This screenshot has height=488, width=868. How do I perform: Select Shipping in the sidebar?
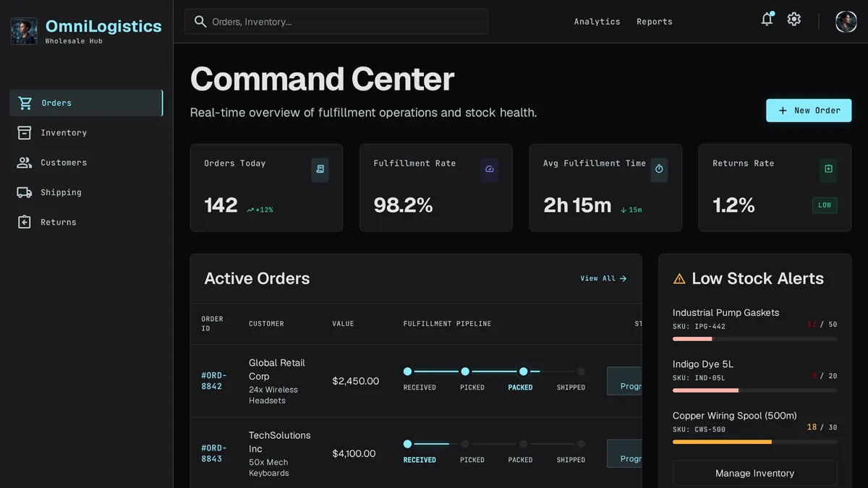click(86, 192)
